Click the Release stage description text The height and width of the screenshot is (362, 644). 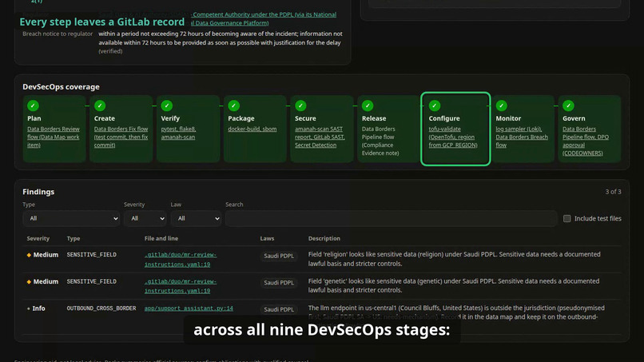point(380,141)
